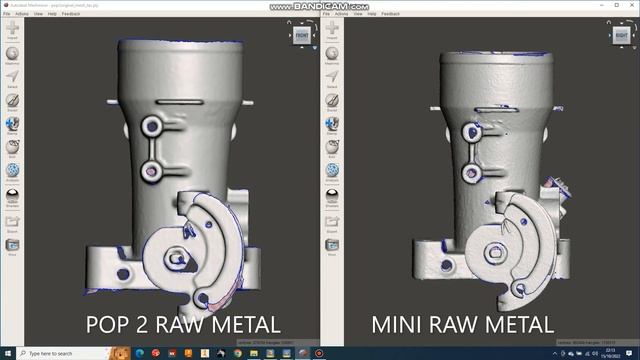The image size is (640, 360).
Task: Open Feedback menu in left window
Action: 71,14
